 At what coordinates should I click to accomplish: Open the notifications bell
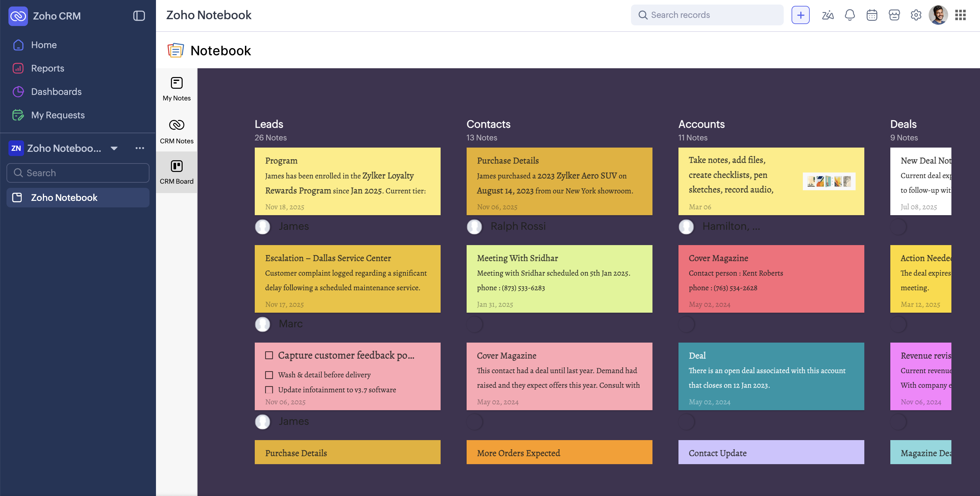849,15
